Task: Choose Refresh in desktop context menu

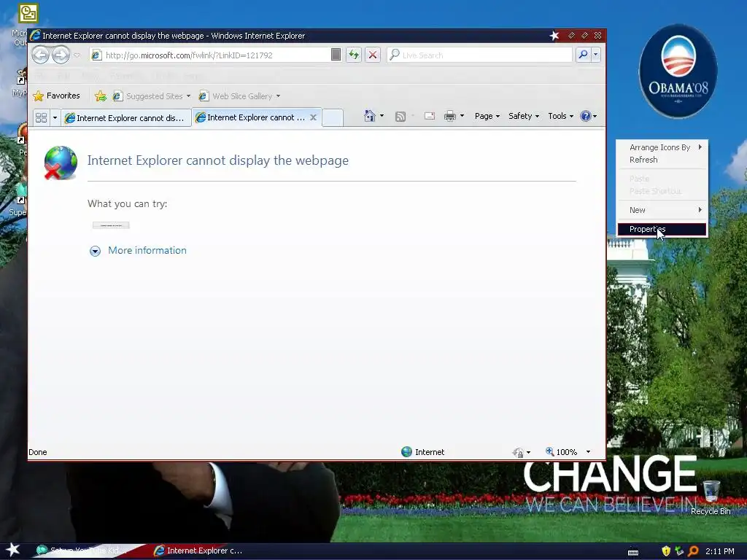Action: (662, 160)
